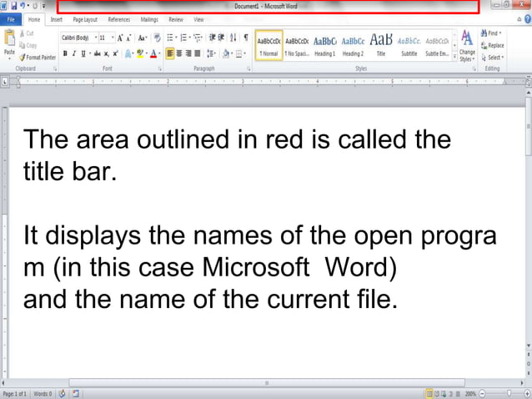This screenshot has height=399, width=532.
Task: Click the Bullets list icon
Action: (x=170, y=38)
